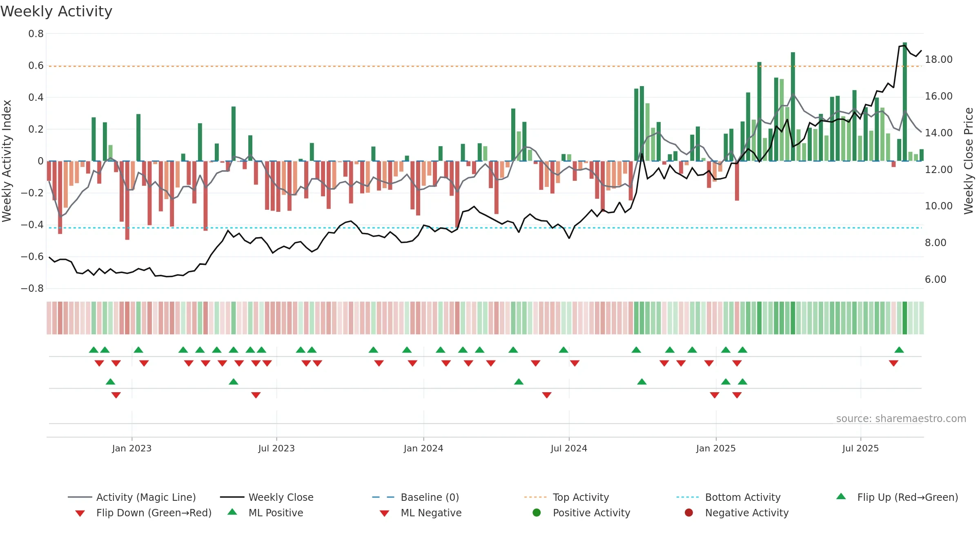The width and height of the screenshot is (980, 551).
Task: Toggle the ML Positive legend entry
Action: 265,513
